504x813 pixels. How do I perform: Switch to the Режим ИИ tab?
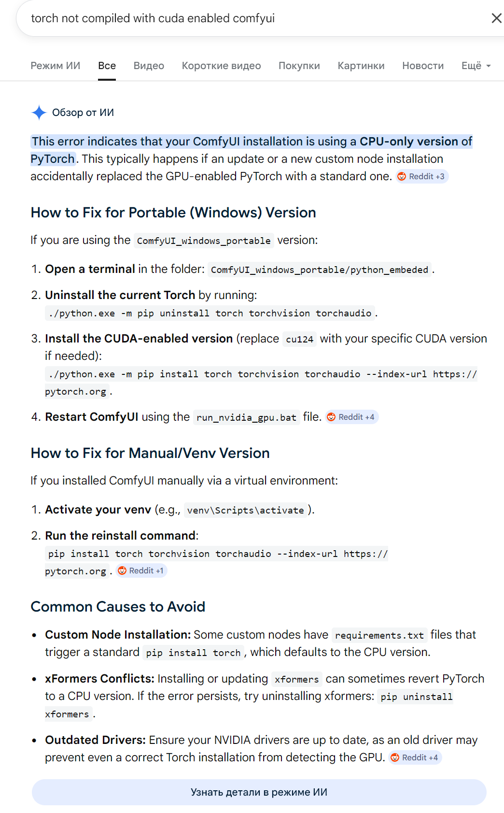coord(56,66)
